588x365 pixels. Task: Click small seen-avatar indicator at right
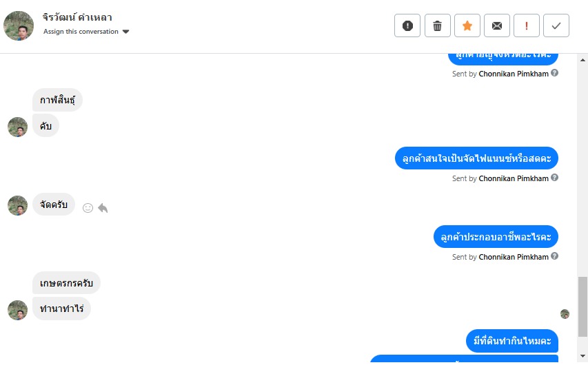[x=565, y=314]
